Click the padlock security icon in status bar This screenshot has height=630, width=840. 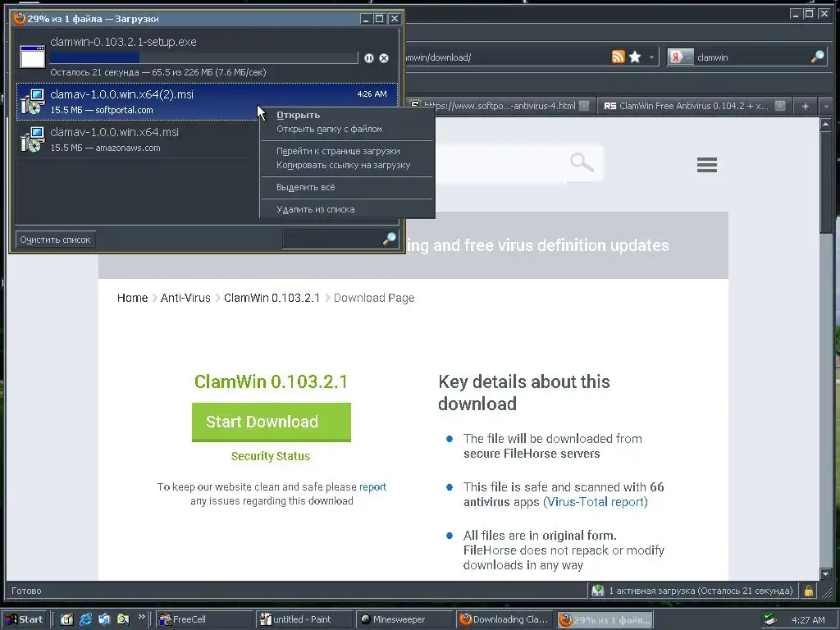pos(808,591)
